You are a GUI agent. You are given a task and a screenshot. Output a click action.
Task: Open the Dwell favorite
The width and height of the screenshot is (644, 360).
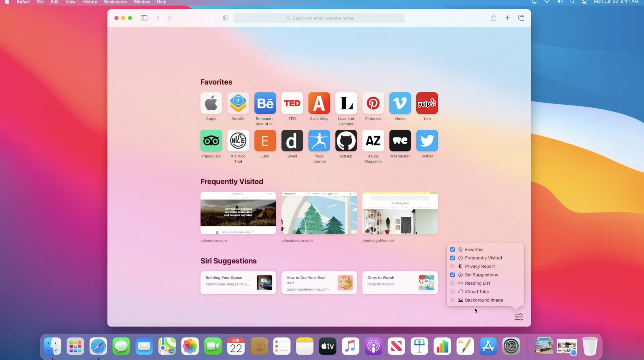point(292,141)
